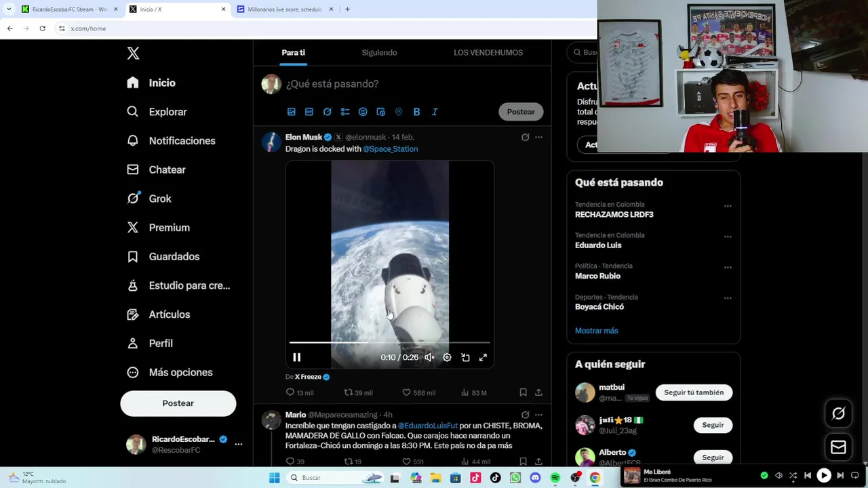Click the grayed Postear button in composer

pos(521,112)
